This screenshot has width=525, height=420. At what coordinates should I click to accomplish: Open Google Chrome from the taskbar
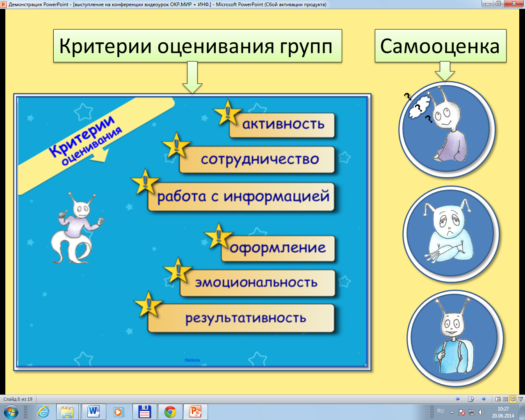point(170,411)
